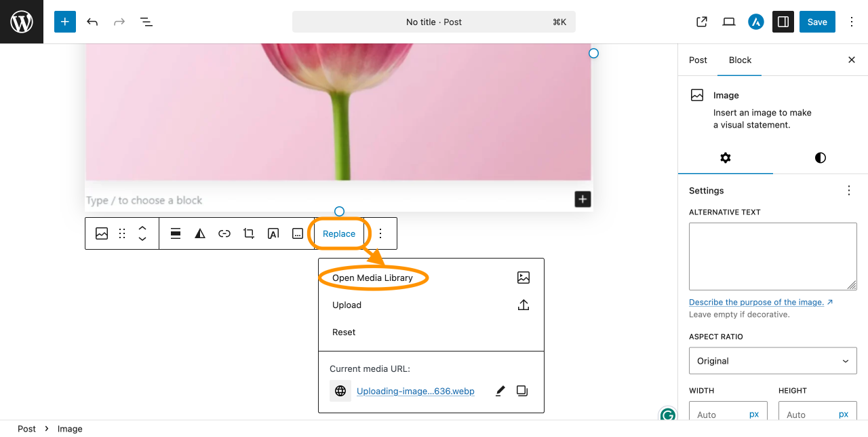Preview the post using the laptop icon
Viewport: 868px width, 437px height.
(x=728, y=22)
